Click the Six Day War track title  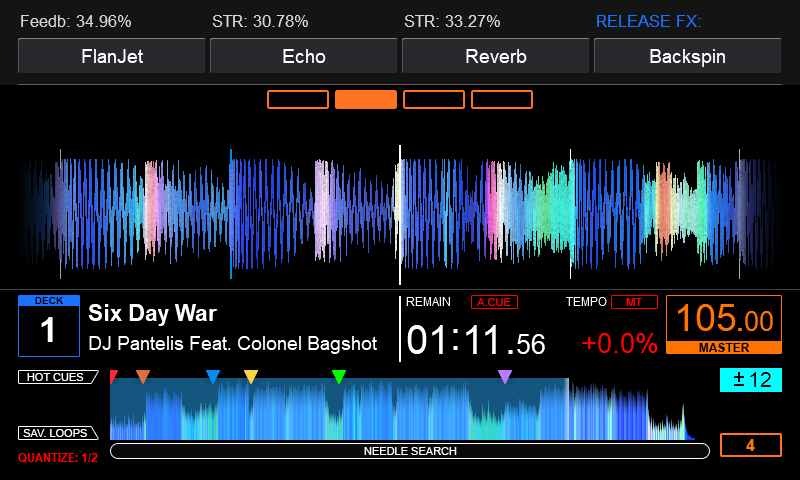pyautogui.click(x=153, y=313)
